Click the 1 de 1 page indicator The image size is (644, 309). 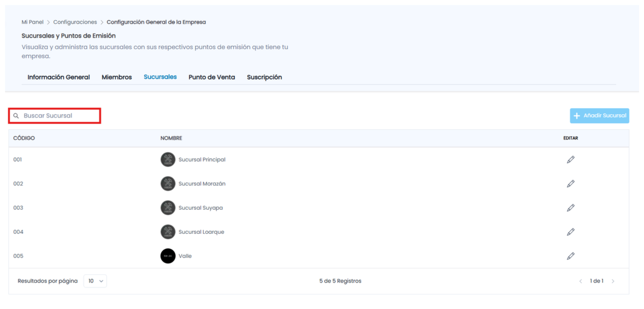(x=596, y=281)
